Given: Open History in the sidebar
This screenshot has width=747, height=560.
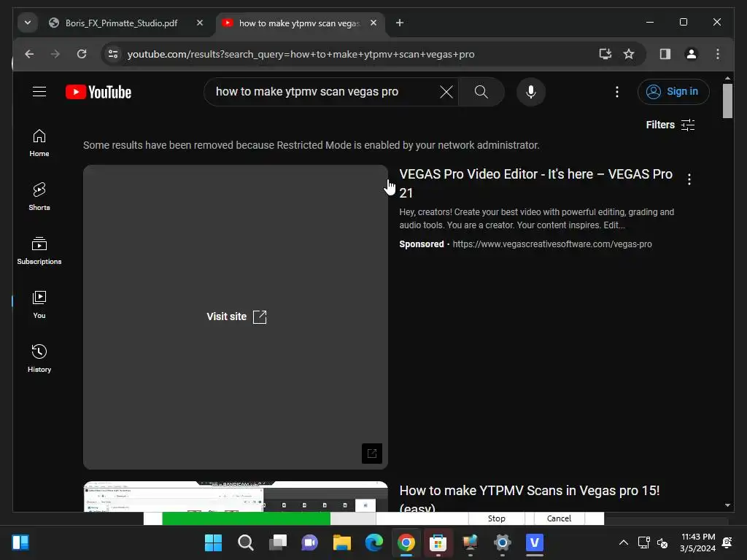Looking at the screenshot, I should tap(39, 359).
